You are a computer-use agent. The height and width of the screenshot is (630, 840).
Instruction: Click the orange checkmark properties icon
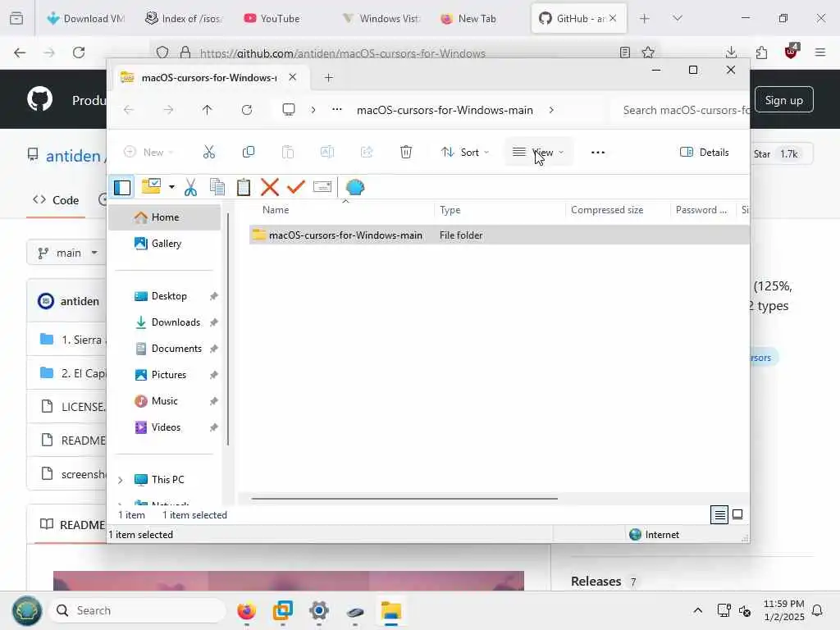coord(295,187)
